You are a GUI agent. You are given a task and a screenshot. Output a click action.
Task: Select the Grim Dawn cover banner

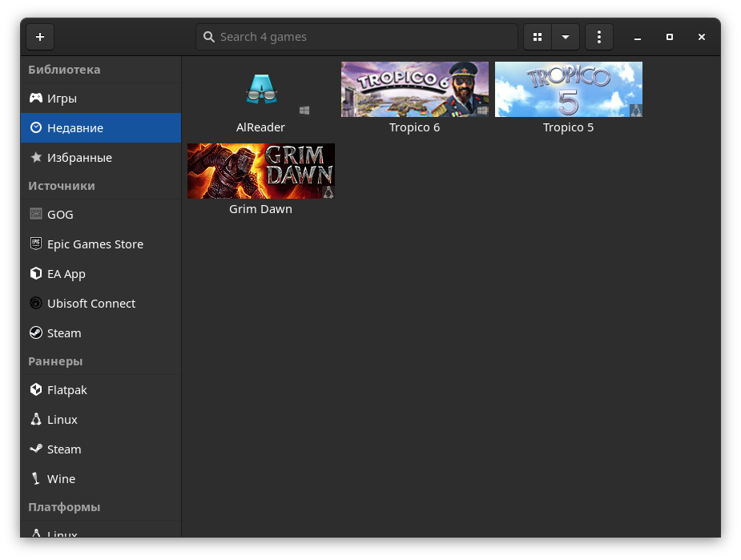261,171
